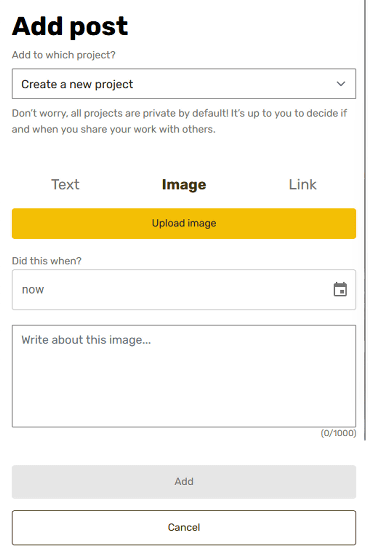Click the vertical scrollbar on the right edge
Screen dimensions: 368x560
[365, 220]
